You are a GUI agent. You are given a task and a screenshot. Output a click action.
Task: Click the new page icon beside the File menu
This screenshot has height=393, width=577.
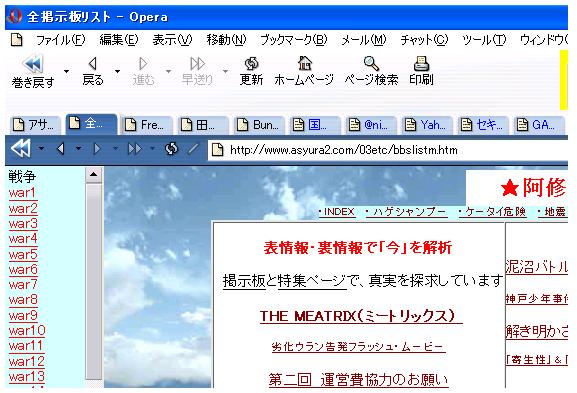[x=17, y=39]
